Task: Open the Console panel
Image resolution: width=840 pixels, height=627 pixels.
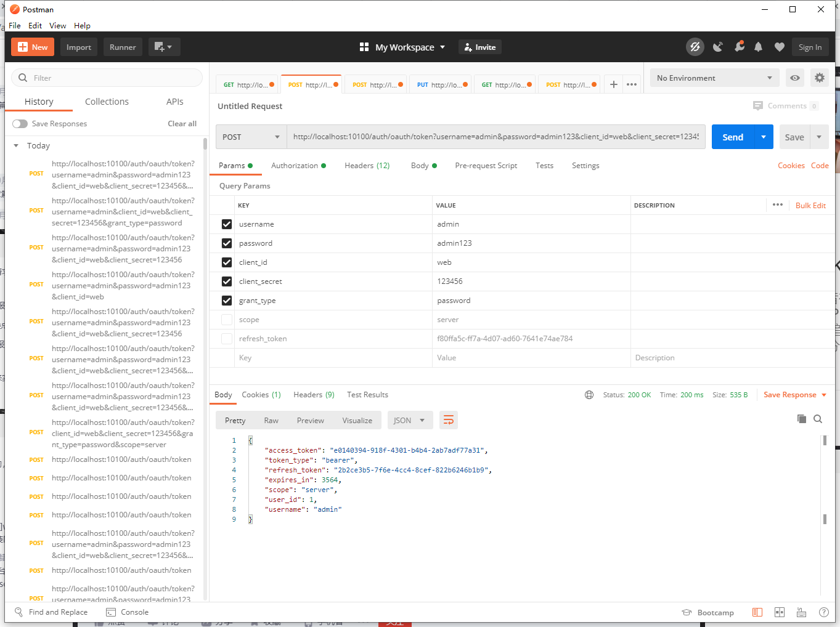Action: point(128,612)
